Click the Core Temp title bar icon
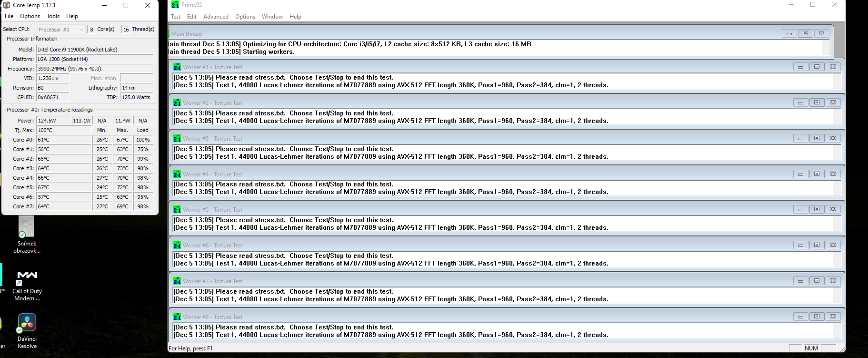Screen dimensions: 868x358 click(7, 5)
